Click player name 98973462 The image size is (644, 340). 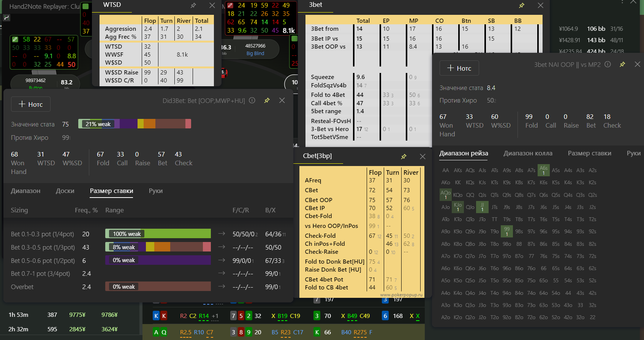[36, 80]
